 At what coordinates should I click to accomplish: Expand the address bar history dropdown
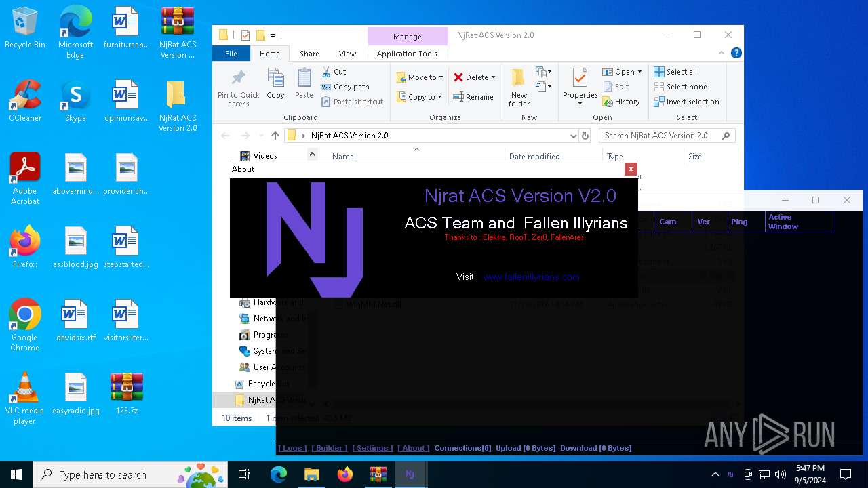[574, 136]
